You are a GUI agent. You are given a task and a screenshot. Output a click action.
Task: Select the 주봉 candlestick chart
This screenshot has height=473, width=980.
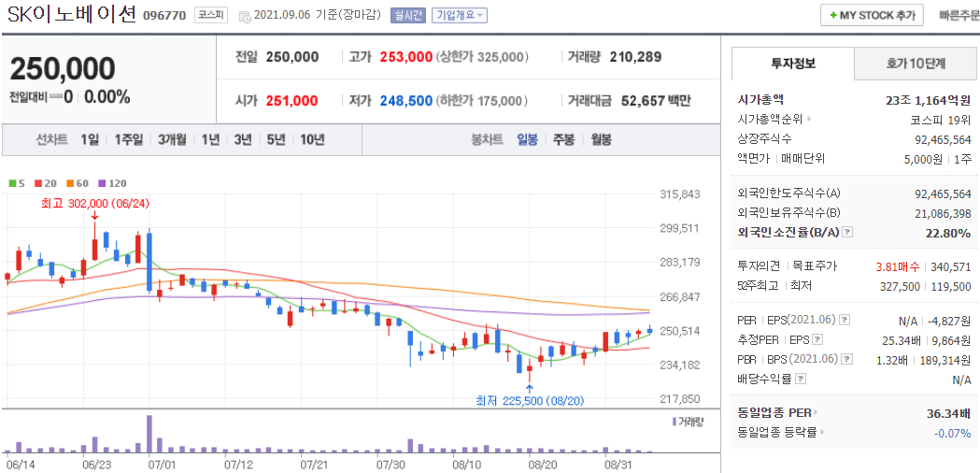563,139
